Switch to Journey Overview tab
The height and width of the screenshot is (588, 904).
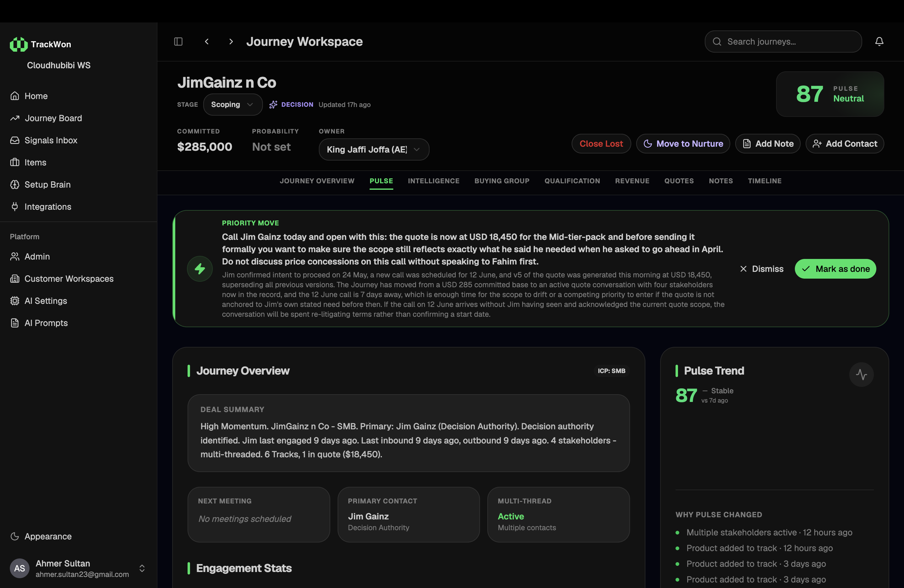click(317, 181)
